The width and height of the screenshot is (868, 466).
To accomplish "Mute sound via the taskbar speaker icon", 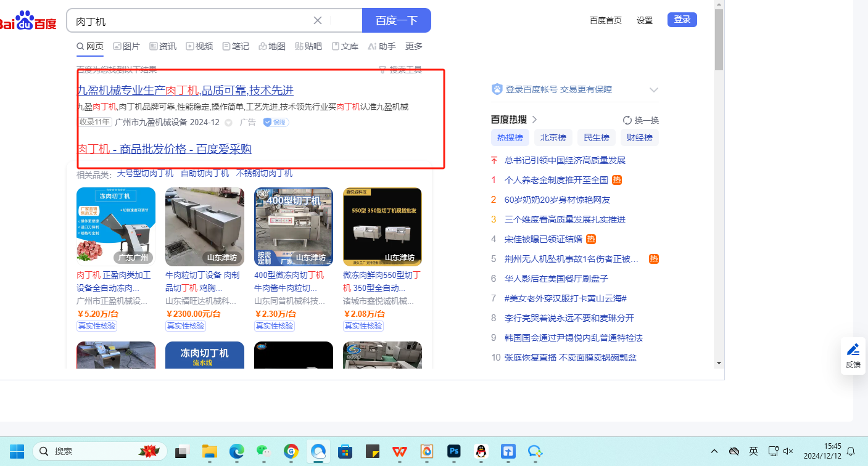I will click(x=788, y=451).
